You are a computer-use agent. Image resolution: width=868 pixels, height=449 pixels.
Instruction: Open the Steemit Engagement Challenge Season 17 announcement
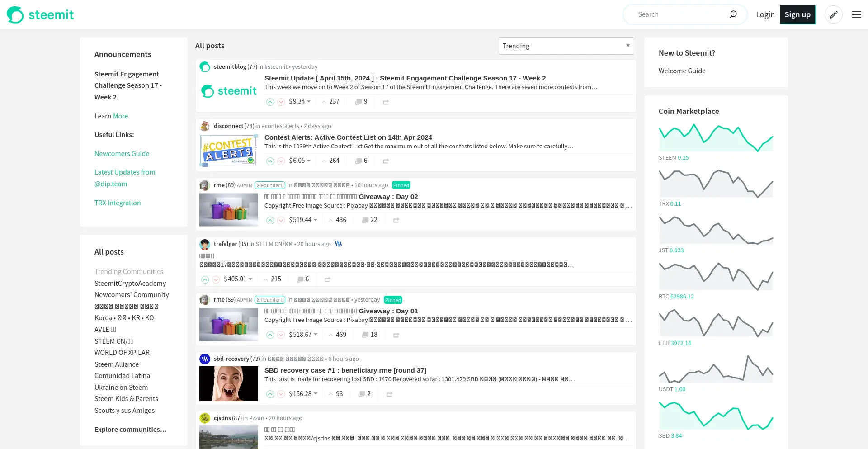point(128,85)
